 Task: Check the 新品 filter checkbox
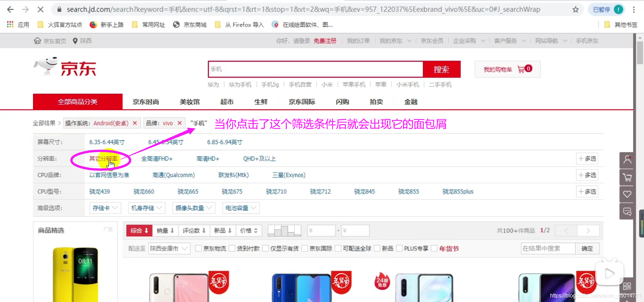(377, 248)
